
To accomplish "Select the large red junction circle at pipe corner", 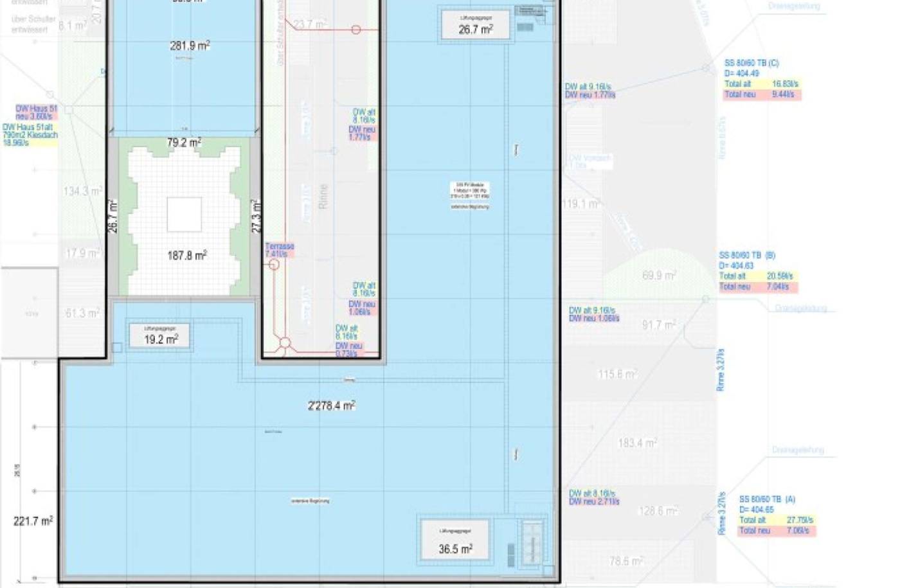I will pos(285,343).
